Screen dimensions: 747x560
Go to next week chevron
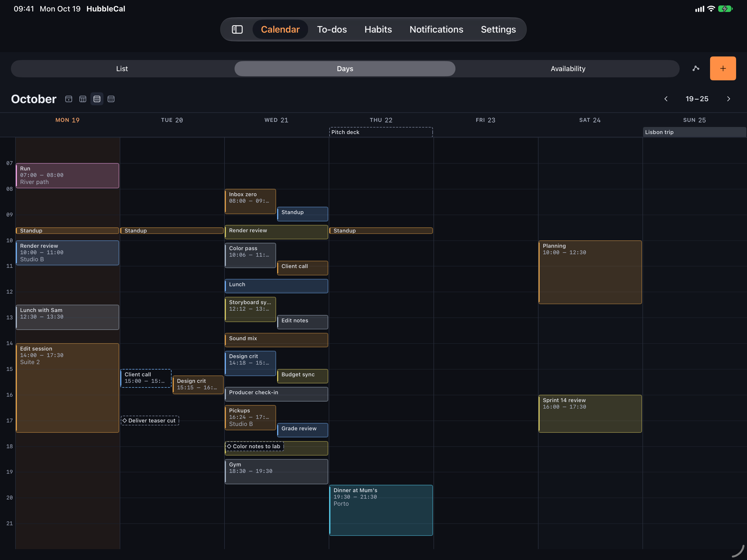tap(728, 99)
